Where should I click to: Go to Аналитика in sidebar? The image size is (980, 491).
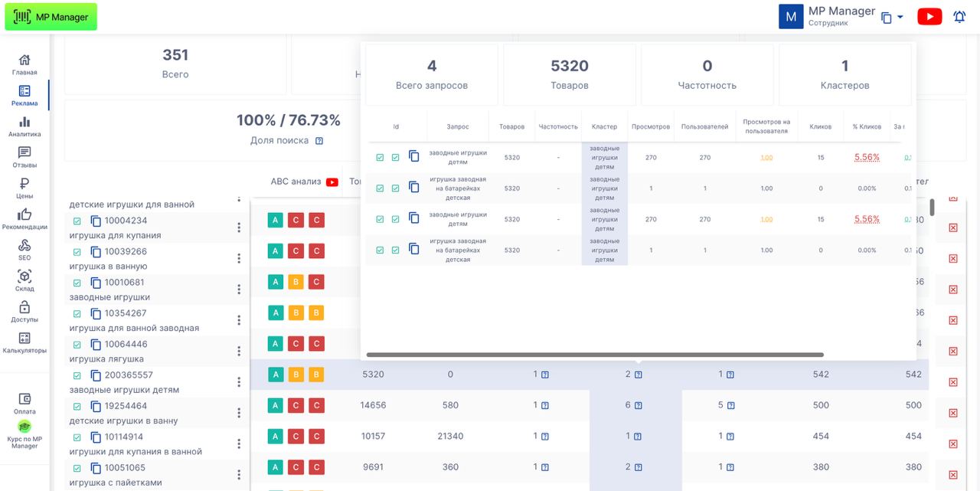(x=24, y=126)
